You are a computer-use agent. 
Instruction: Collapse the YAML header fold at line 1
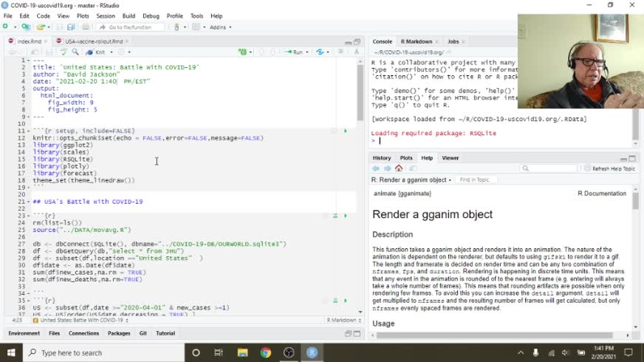coord(28,61)
